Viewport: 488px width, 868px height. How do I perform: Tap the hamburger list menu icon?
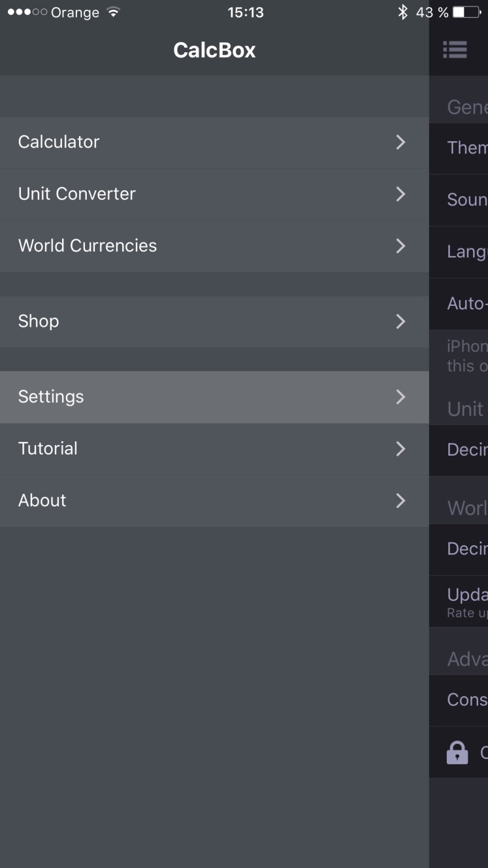click(455, 50)
